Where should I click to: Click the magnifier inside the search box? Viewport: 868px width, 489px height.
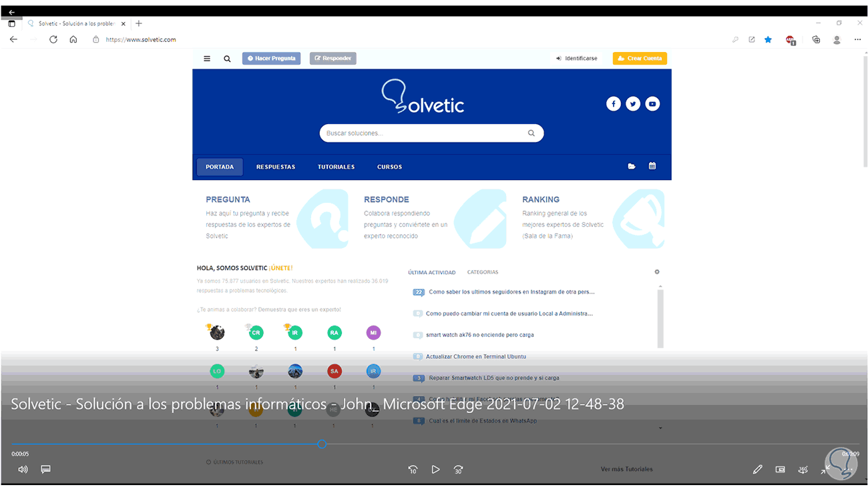point(531,133)
